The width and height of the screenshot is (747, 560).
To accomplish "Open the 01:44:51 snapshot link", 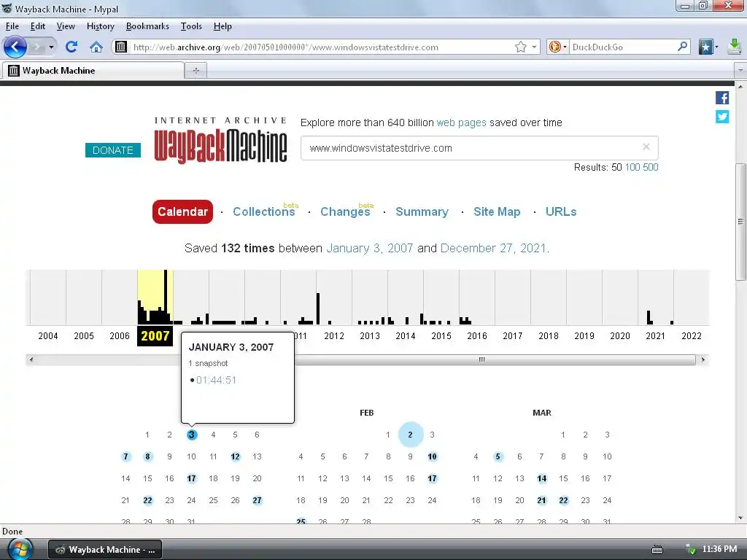I will 216,380.
